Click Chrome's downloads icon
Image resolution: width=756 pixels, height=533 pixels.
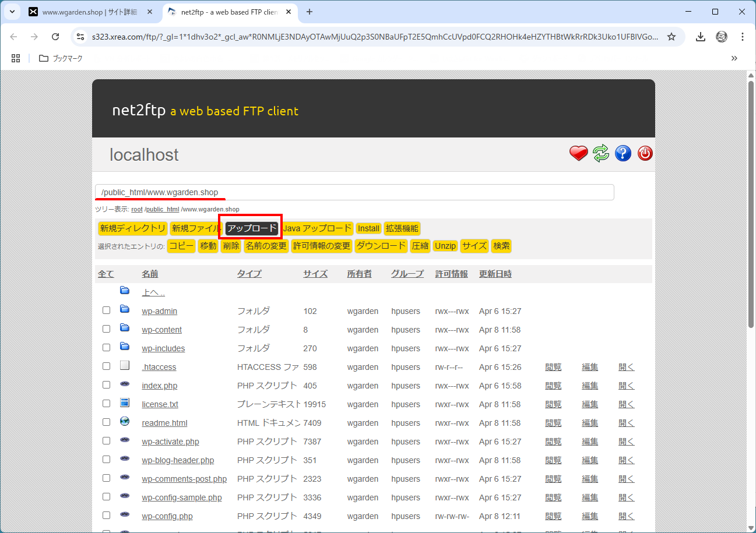pyautogui.click(x=700, y=36)
